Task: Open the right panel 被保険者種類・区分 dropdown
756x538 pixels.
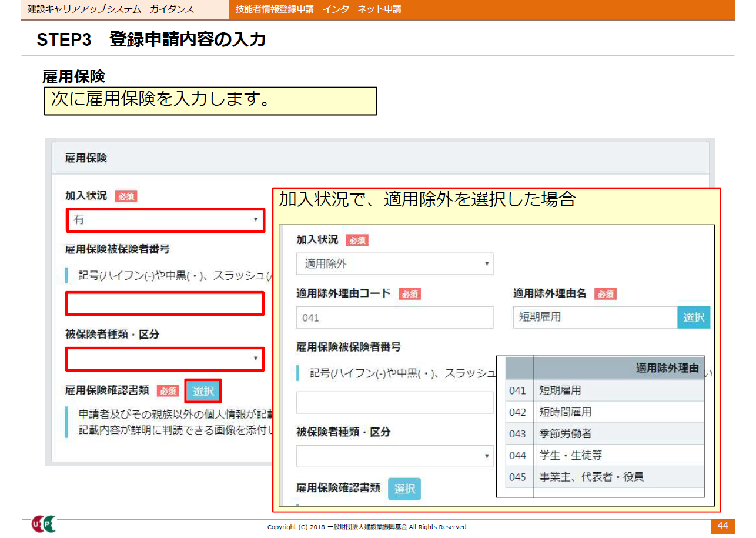Action: pos(394,456)
